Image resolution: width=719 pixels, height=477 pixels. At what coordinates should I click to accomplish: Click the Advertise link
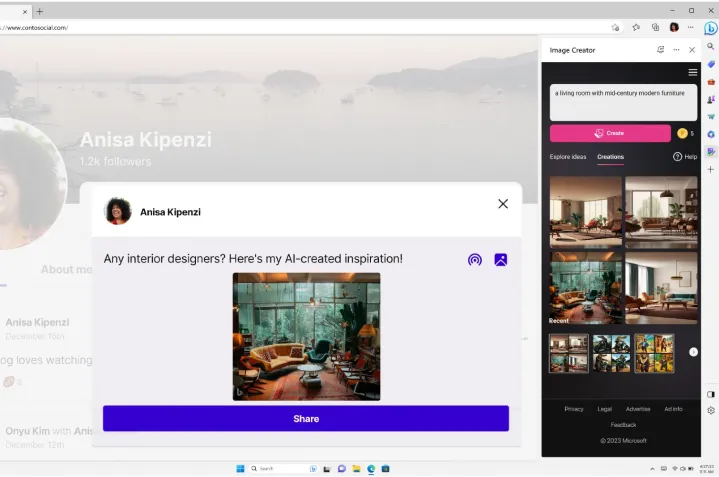(x=638, y=409)
